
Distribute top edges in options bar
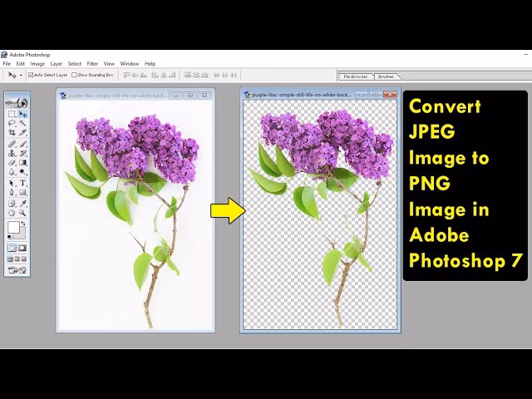click(x=188, y=75)
